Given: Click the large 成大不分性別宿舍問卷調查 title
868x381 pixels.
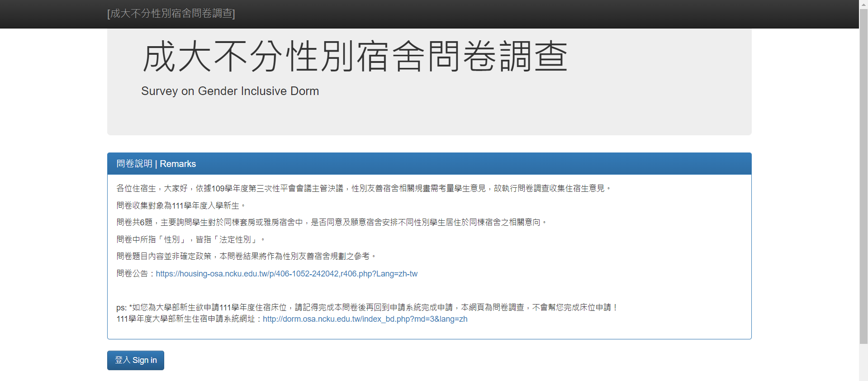Looking at the screenshot, I should point(355,56).
